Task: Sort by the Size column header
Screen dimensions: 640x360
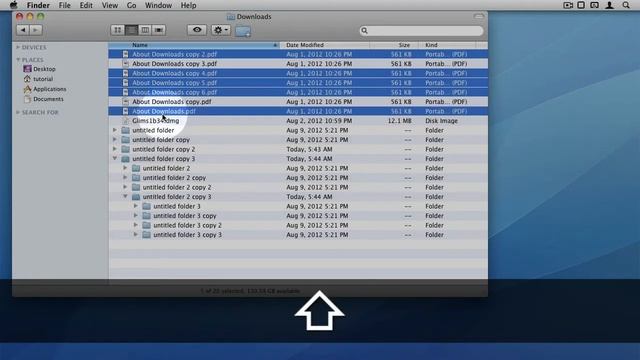Action: tap(394, 45)
